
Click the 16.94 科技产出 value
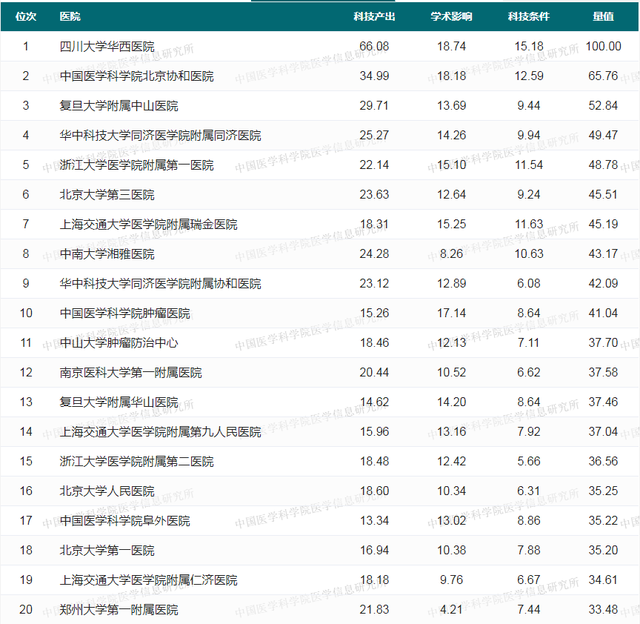374,551
